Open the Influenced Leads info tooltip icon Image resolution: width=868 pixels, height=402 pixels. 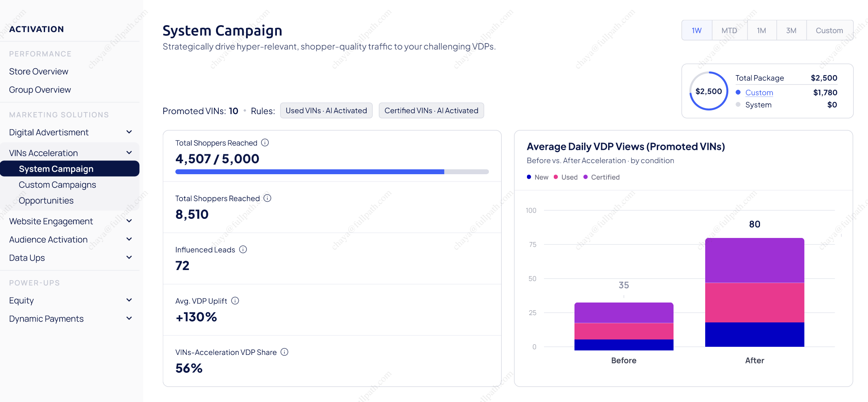243,249
